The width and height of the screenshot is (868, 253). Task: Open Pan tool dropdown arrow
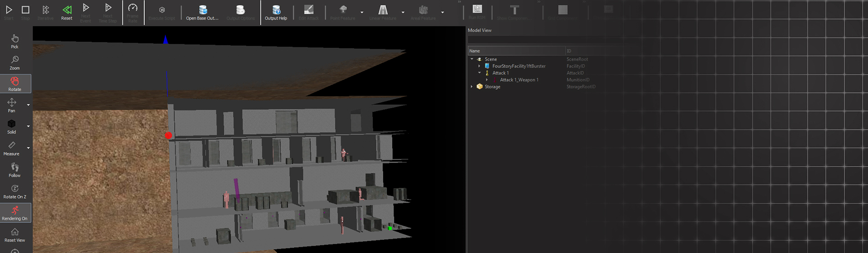tap(28, 105)
